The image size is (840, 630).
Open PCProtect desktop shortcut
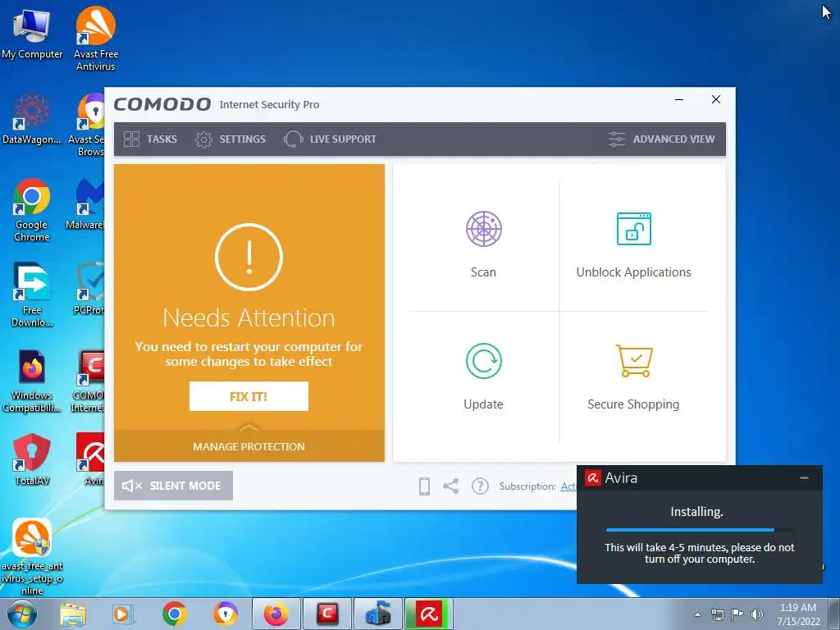pyautogui.click(x=89, y=289)
